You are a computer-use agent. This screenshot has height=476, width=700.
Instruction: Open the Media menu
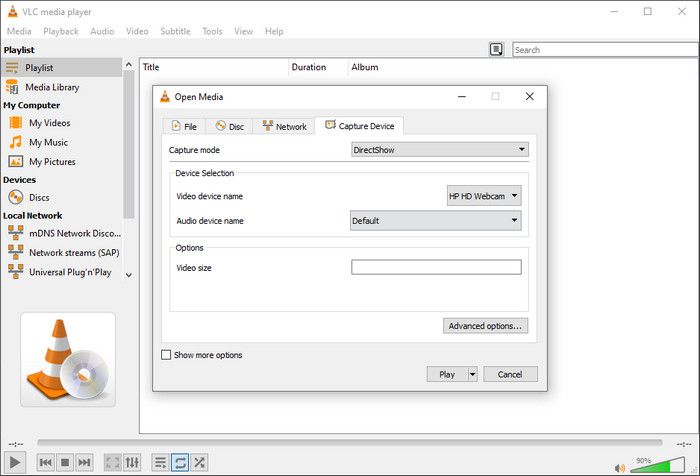pos(19,31)
